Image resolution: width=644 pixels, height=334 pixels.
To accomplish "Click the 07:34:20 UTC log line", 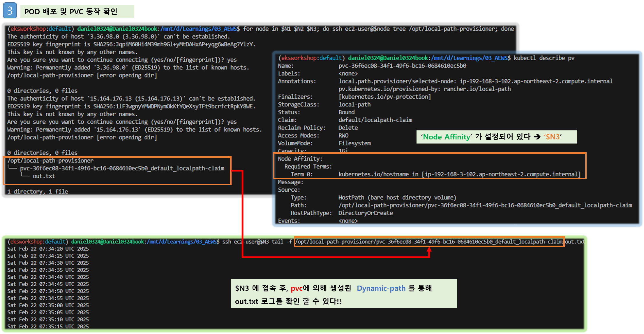I will 48,249.
